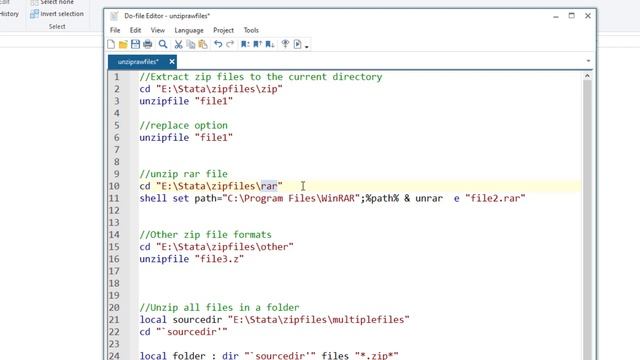Save the do-file with the floppy disk icon
The width and height of the screenshot is (640, 360).
135,44
